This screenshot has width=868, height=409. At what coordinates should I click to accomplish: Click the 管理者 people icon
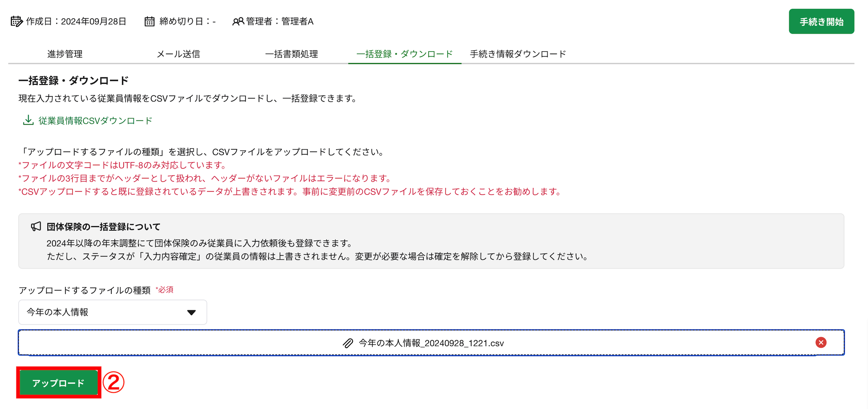[238, 22]
